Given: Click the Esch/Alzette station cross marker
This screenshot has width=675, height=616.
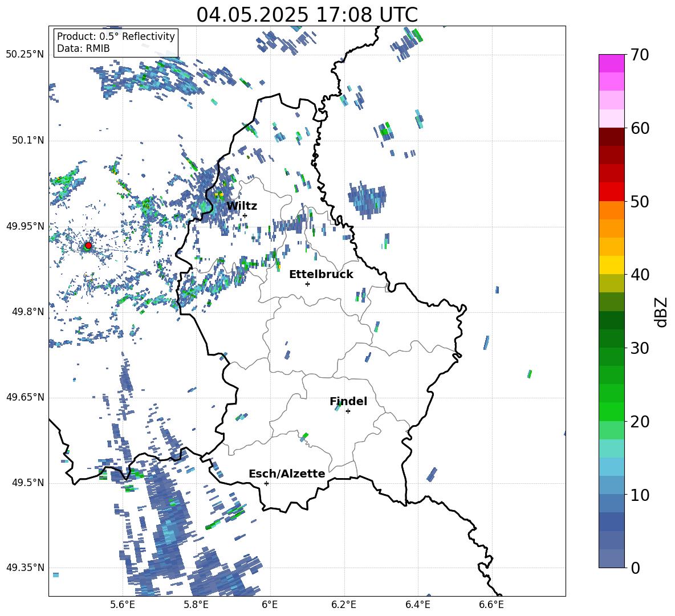Looking at the screenshot, I should [266, 483].
